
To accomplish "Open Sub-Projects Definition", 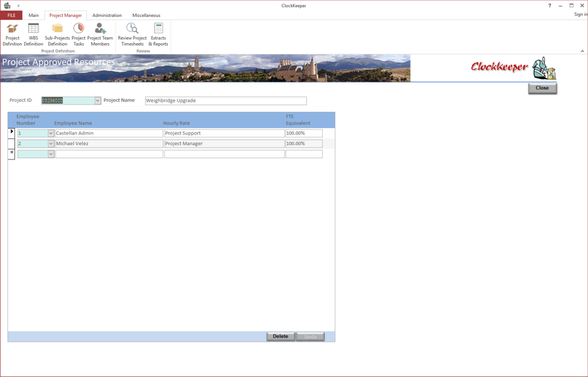I will pyautogui.click(x=57, y=34).
